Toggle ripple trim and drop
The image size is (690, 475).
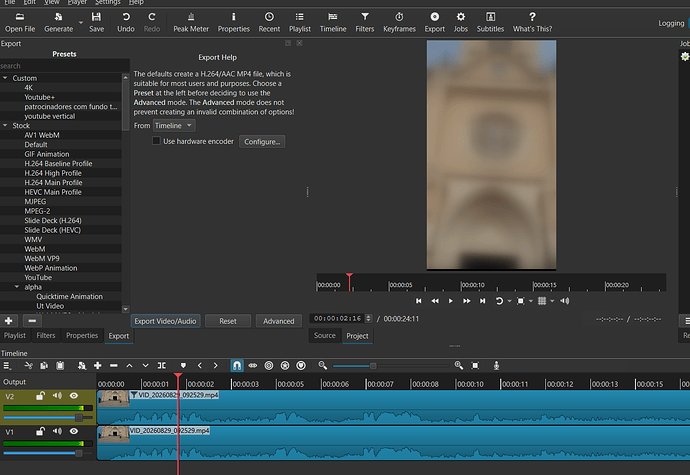(269, 365)
